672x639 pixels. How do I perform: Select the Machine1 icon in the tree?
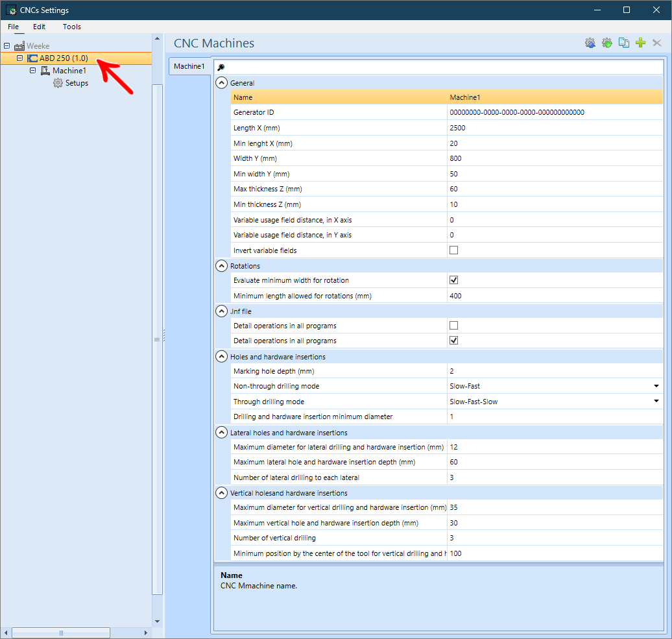[45, 71]
